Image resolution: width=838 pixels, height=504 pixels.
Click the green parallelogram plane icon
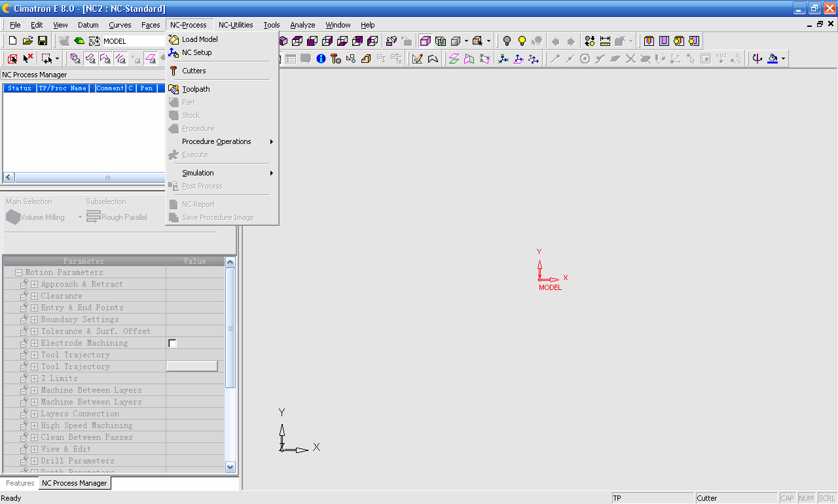454,59
